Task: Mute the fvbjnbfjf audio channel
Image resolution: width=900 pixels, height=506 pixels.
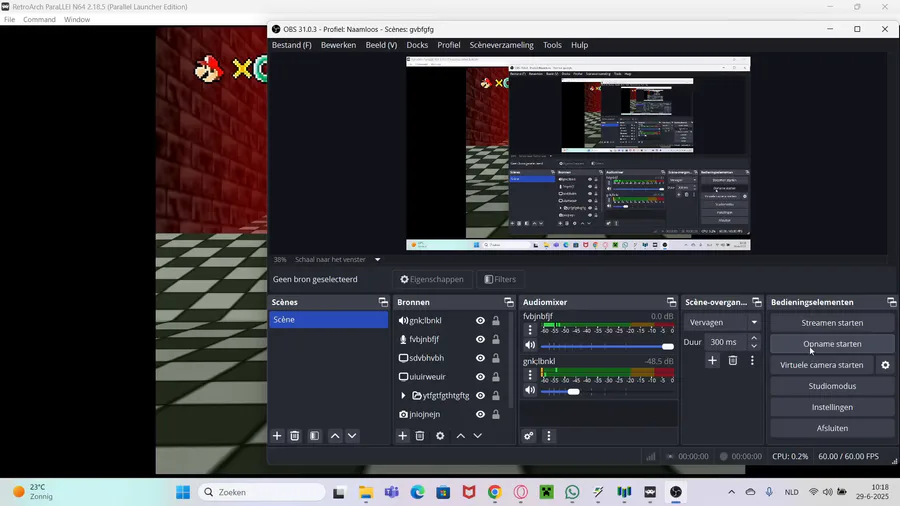Action: pyautogui.click(x=530, y=345)
